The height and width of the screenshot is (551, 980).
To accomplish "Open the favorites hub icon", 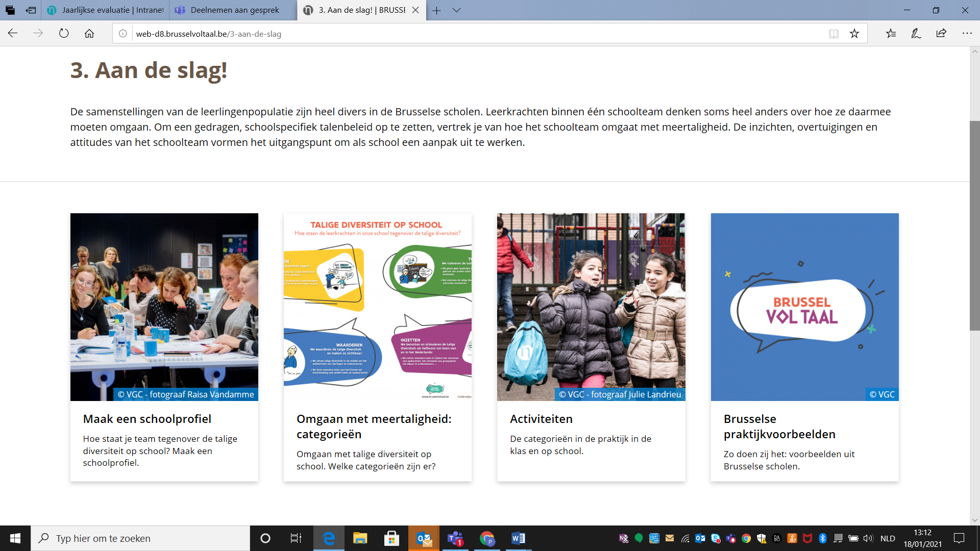I will tap(891, 34).
